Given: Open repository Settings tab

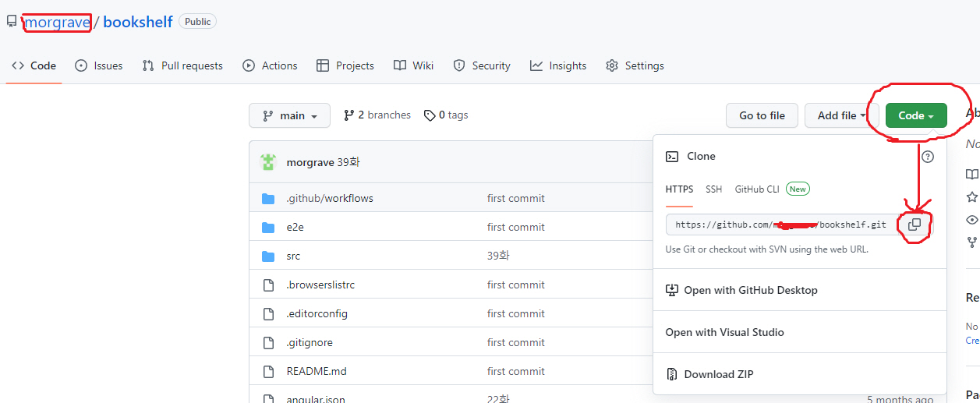Looking at the screenshot, I should click(635, 65).
